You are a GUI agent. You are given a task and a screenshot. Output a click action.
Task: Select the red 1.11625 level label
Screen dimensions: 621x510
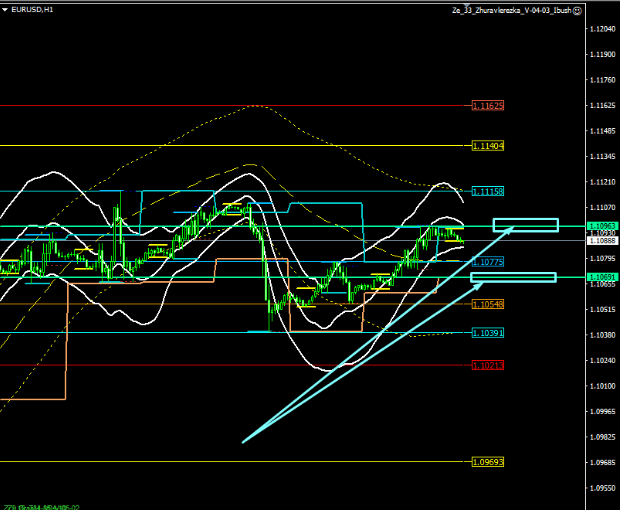coord(488,105)
